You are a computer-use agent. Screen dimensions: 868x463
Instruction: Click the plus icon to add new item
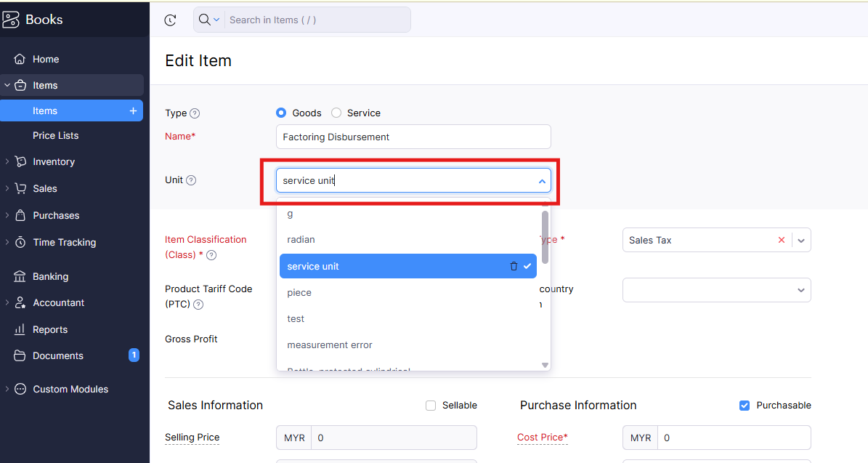pos(133,110)
